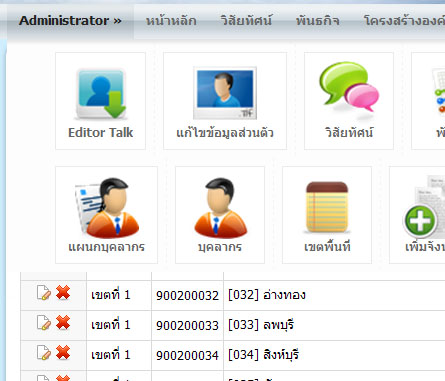The image size is (445, 381).
Task: Edit the สิงห์บุรี row with pencil icon
Action: click(x=44, y=353)
